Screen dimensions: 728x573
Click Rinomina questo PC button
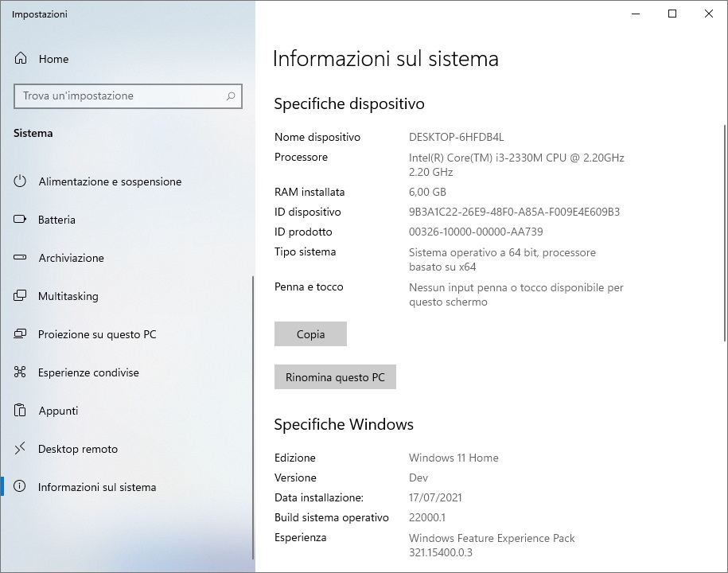click(x=335, y=377)
